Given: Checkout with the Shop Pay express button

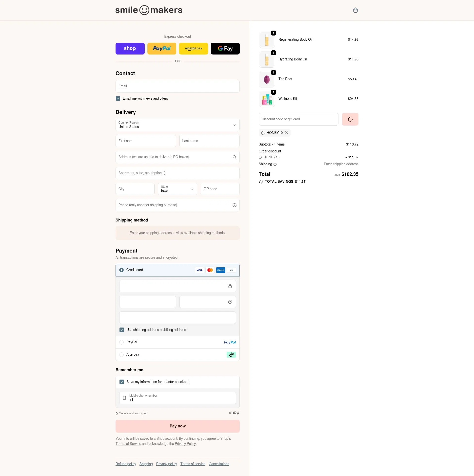Looking at the screenshot, I should 130,48.
